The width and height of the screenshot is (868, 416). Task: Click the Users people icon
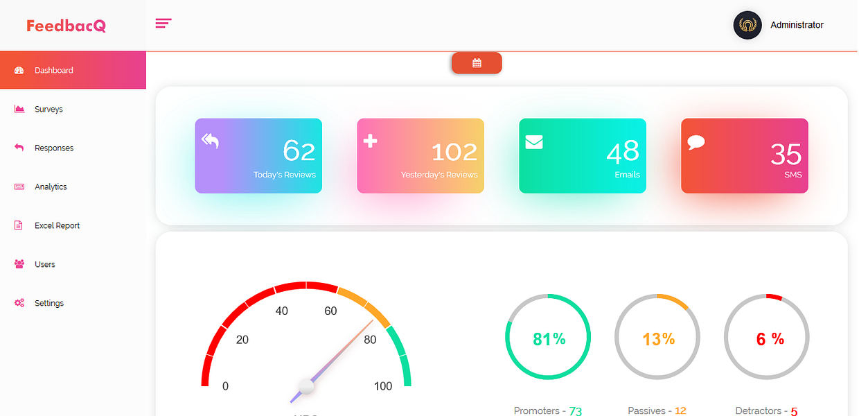[19, 264]
